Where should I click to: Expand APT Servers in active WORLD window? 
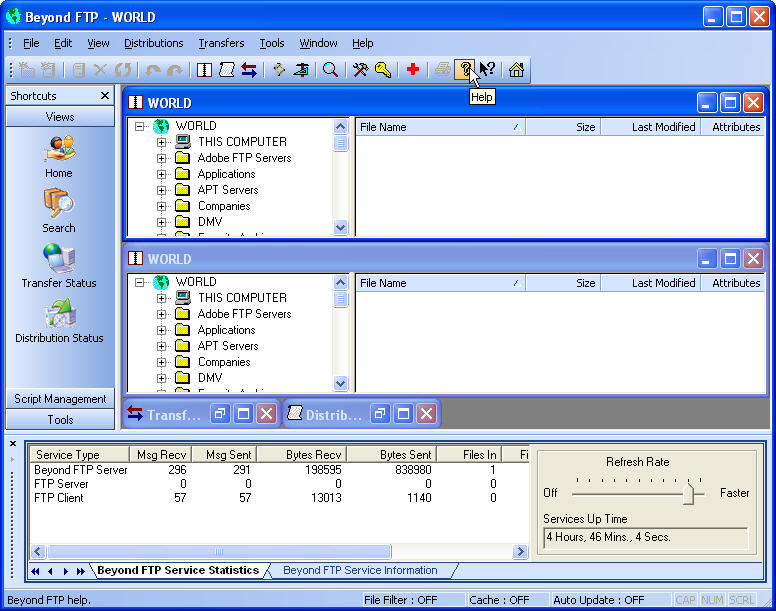tap(161, 190)
